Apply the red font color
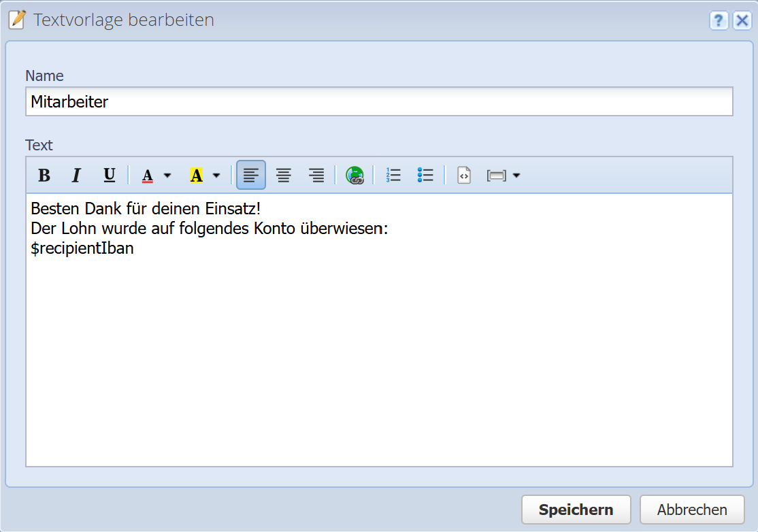The width and height of the screenshot is (758, 532). (148, 176)
